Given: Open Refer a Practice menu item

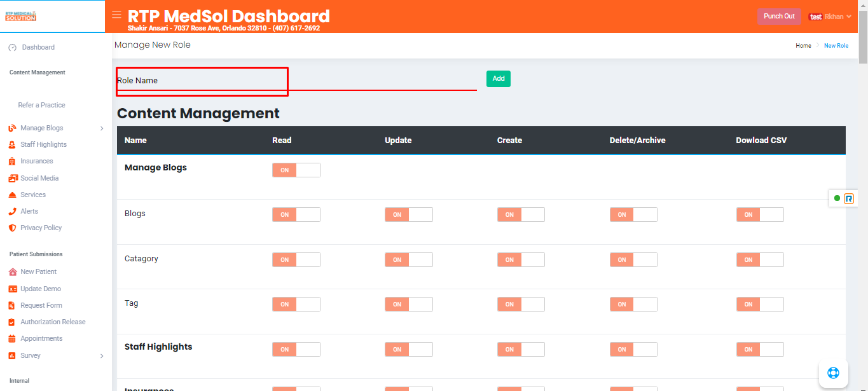Looking at the screenshot, I should (41, 105).
